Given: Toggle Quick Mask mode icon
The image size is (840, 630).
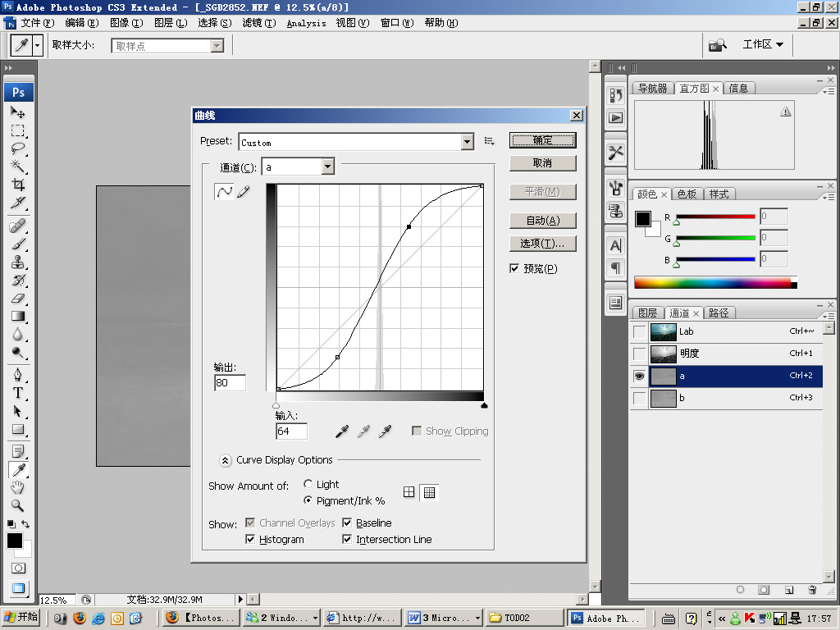Looking at the screenshot, I should [18, 568].
